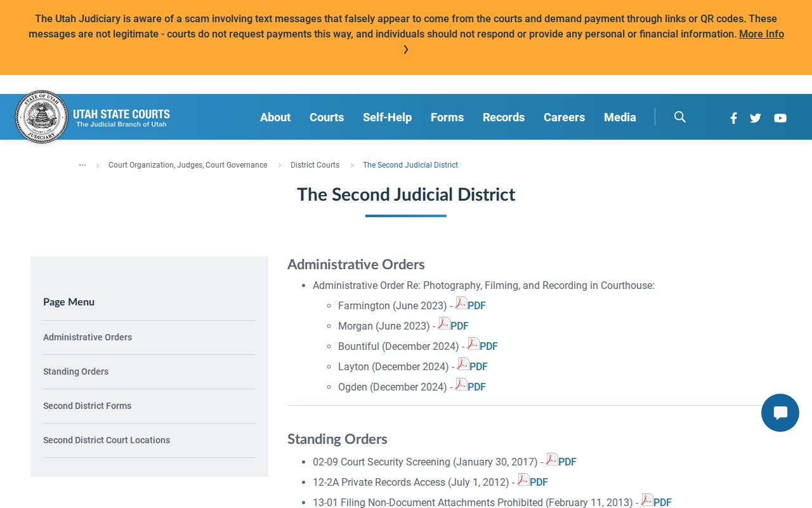
Task: Expand the breadcrumb ellipsis
Action: pos(82,164)
